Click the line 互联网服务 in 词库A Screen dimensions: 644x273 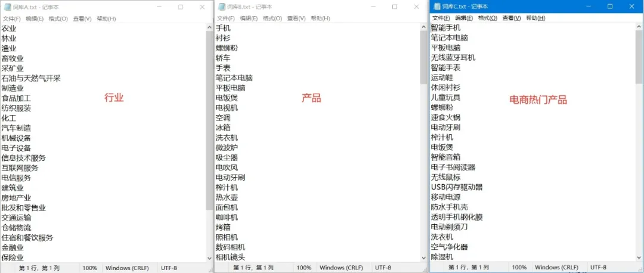coord(20,168)
